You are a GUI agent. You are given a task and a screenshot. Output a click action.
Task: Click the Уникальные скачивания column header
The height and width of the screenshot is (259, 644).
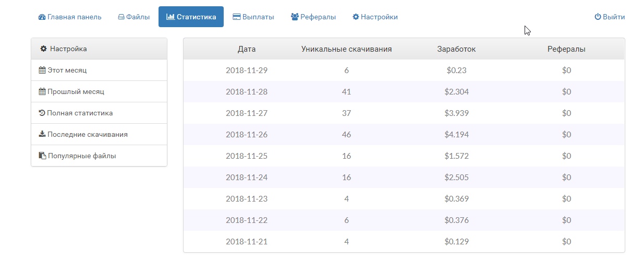pos(347,49)
